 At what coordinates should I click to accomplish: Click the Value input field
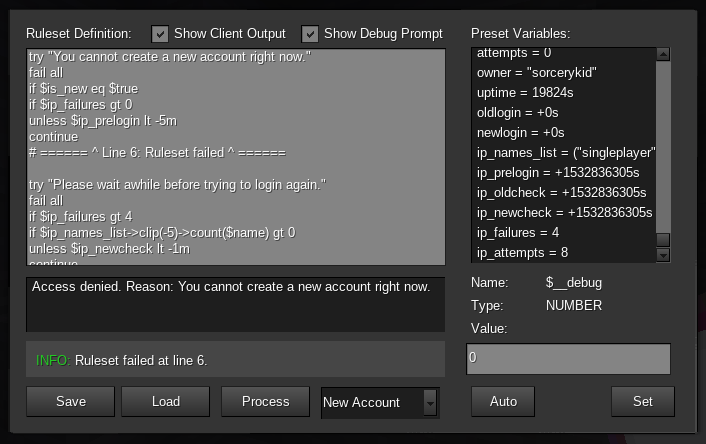click(568, 358)
